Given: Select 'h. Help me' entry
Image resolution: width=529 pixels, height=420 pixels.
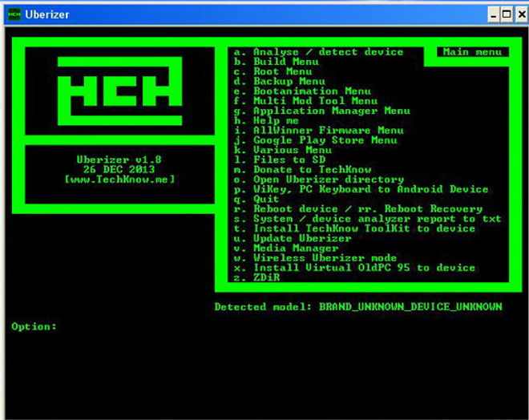Looking at the screenshot, I should (266, 120).
